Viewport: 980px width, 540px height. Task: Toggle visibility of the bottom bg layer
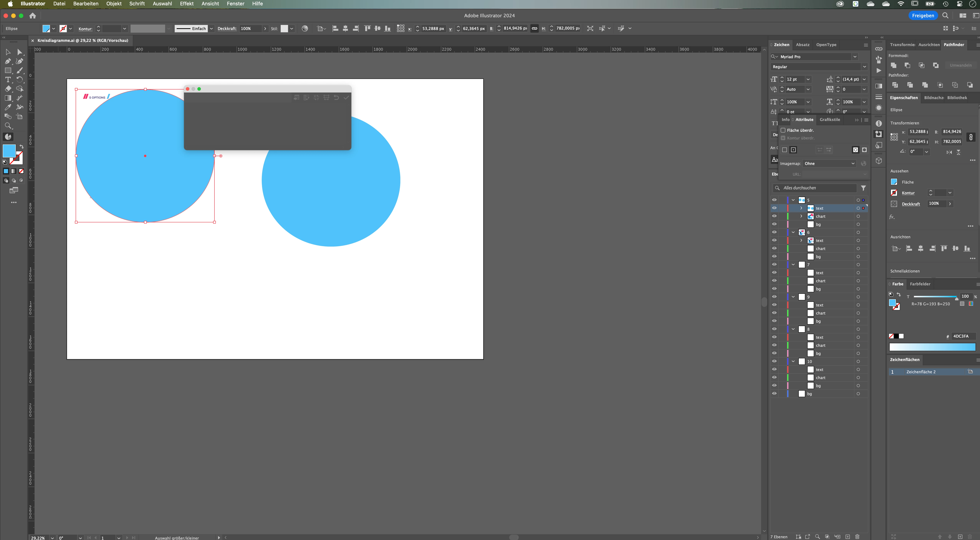tap(774, 393)
